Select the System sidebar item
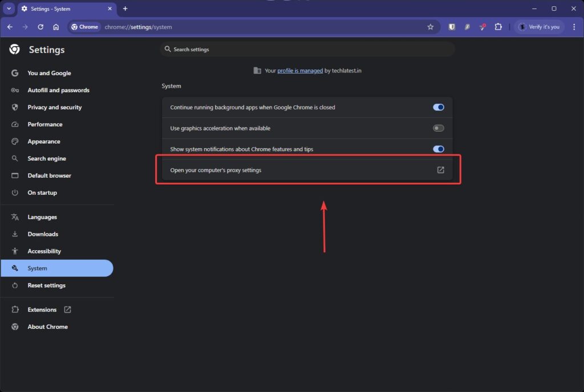The image size is (584, 392). pos(56,268)
